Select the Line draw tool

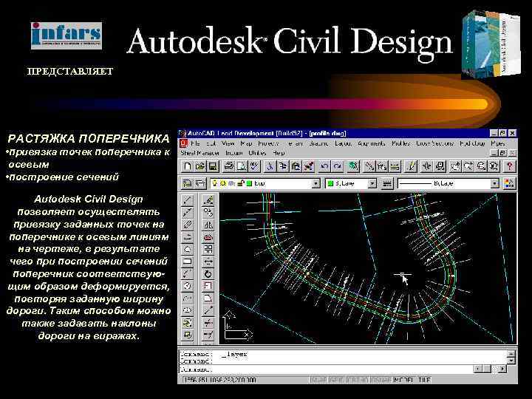[x=187, y=200]
